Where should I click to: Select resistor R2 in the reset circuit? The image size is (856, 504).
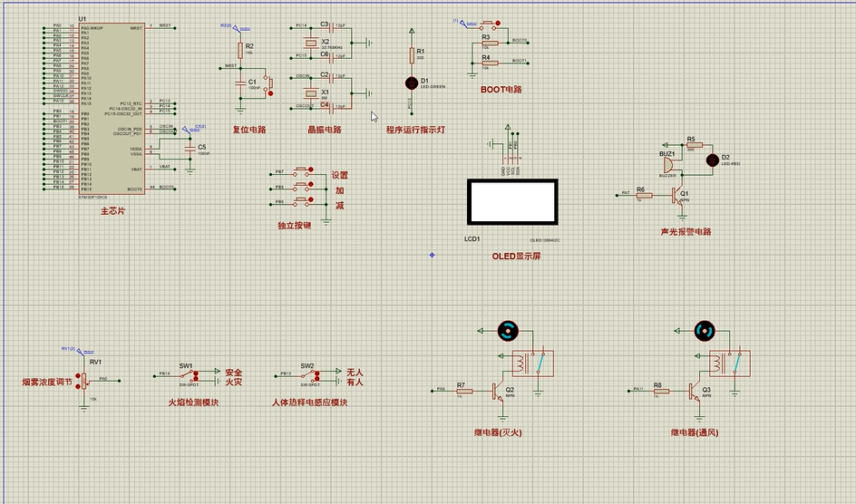(x=240, y=51)
